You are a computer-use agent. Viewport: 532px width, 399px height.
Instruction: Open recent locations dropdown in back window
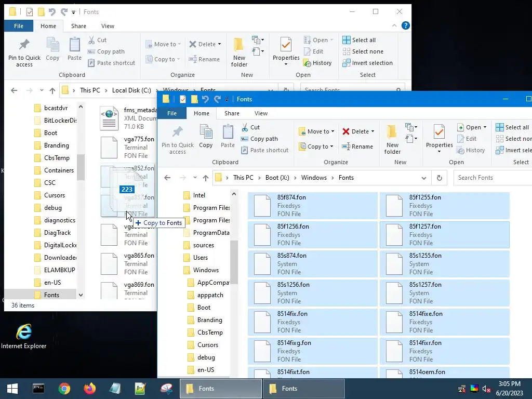click(42, 90)
